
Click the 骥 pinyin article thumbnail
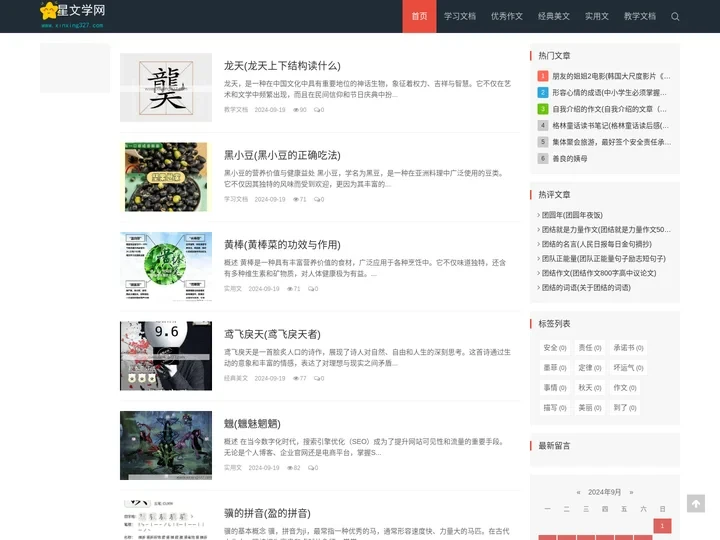coord(166,520)
